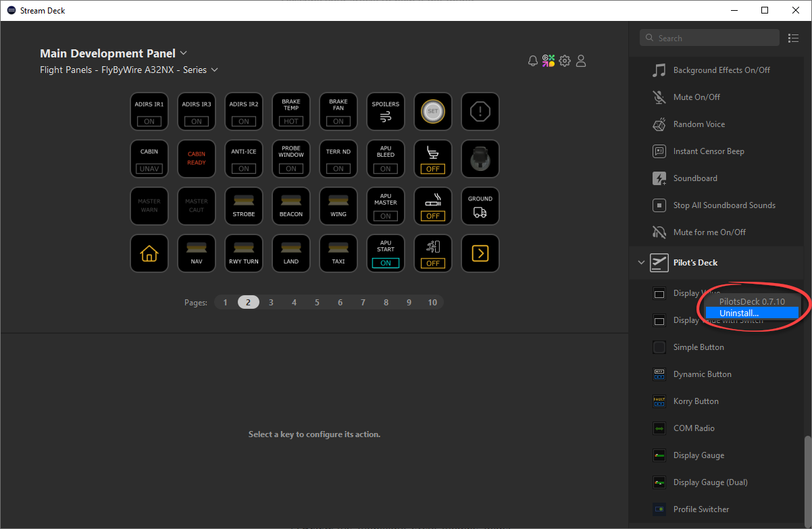Select the Simple Button action

717,347
